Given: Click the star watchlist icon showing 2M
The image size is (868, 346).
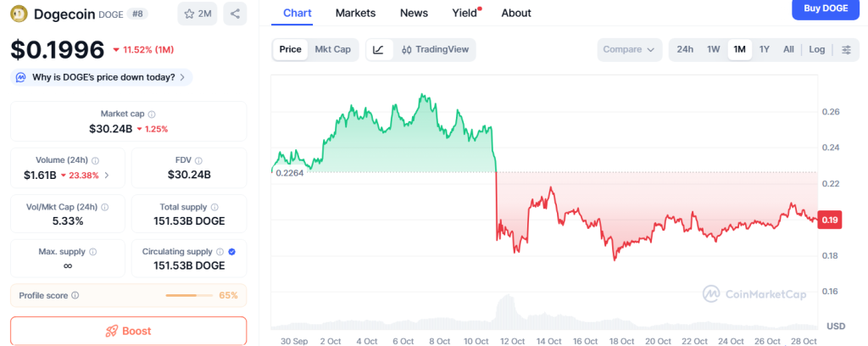Looking at the screenshot, I should pyautogui.click(x=198, y=14).
